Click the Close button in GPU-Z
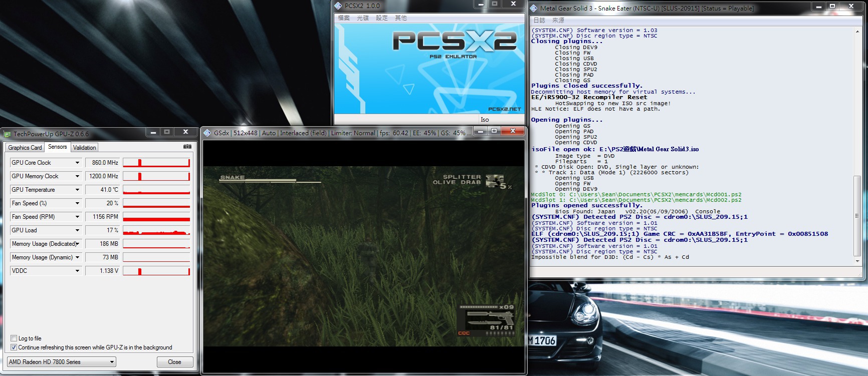This screenshot has width=868, height=376. (174, 362)
